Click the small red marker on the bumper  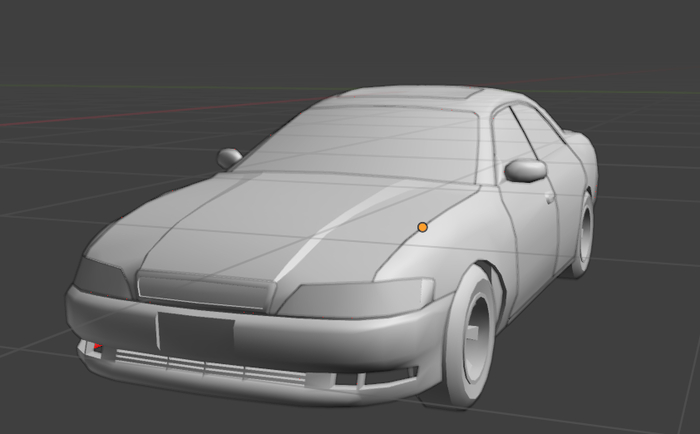97,348
